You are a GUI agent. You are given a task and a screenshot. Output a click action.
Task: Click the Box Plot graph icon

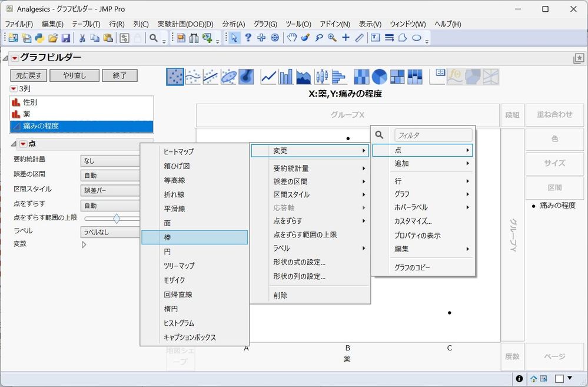point(321,77)
